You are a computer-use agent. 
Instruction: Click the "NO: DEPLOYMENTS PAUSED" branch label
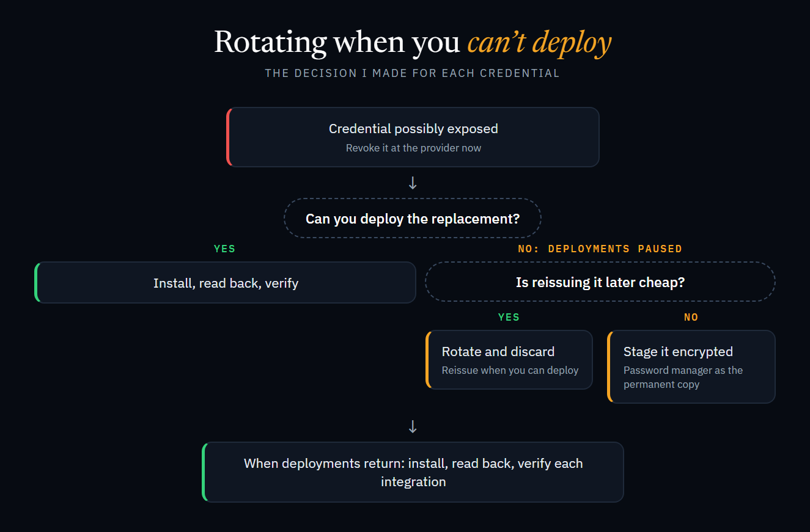pos(600,249)
